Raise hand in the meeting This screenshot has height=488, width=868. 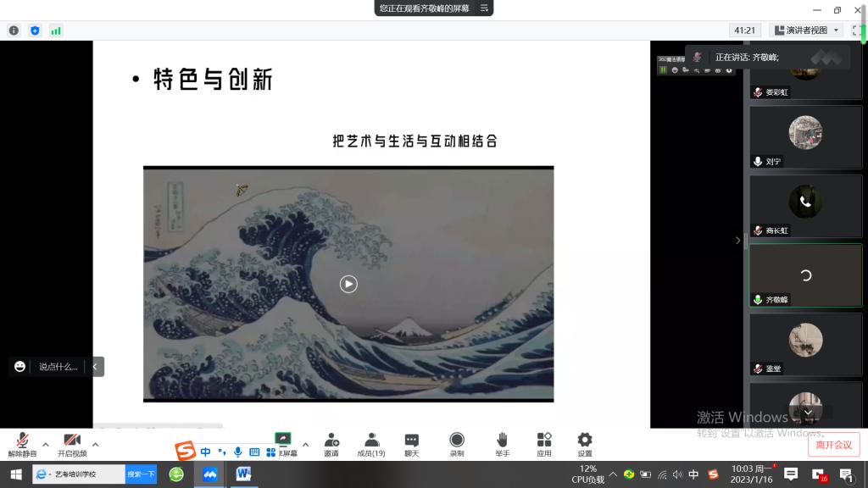pos(502,444)
